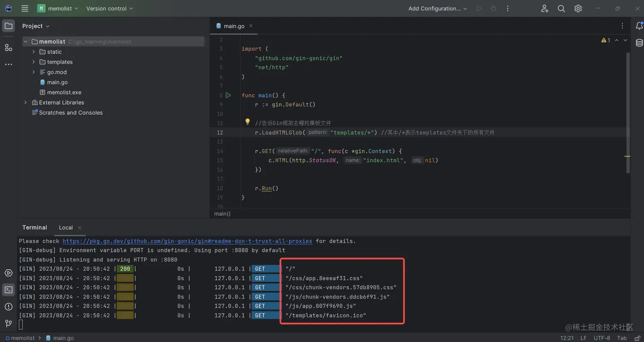Open Project view options dropdown
This screenshot has width=644, height=342.
[36, 26]
